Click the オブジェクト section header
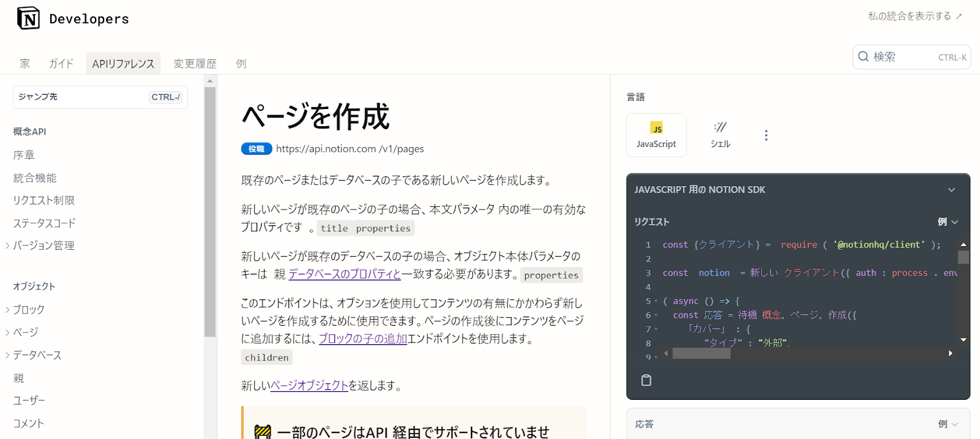Viewport: 980px width, 439px height. coord(34,287)
